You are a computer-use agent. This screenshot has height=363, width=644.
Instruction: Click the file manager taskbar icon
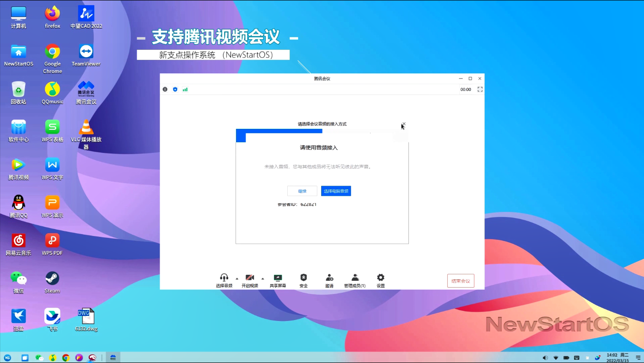click(x=25, y=358)
